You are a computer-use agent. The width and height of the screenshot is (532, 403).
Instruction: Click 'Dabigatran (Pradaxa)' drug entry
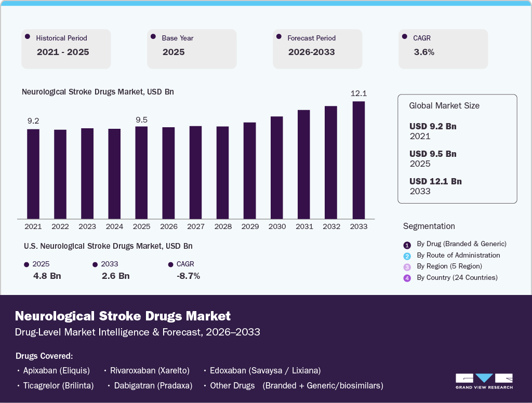(153, 386)
